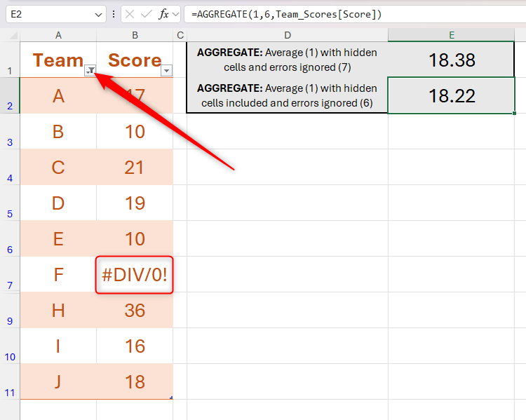Select column E header
This screenshot has width=526, height=420.
(x=451, y=35)
